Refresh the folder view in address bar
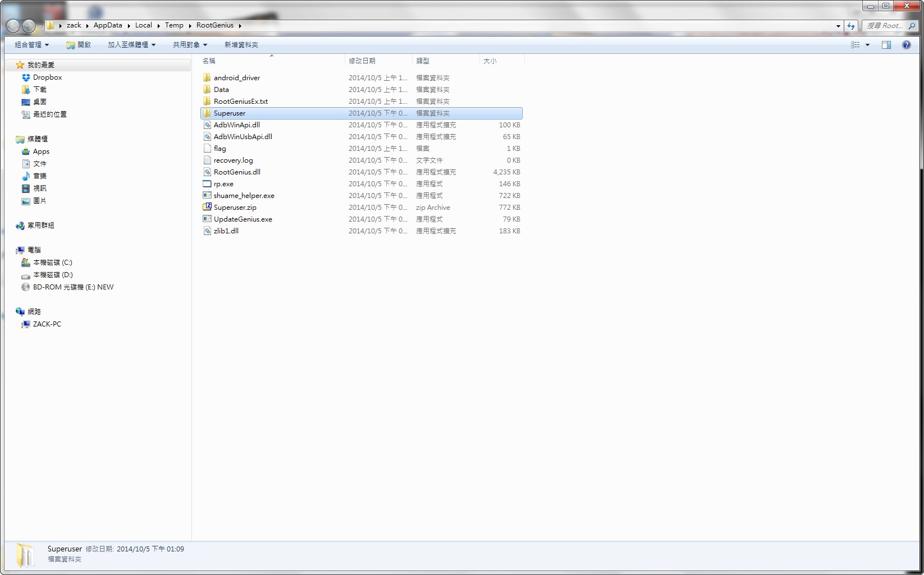 coord(851,26)
